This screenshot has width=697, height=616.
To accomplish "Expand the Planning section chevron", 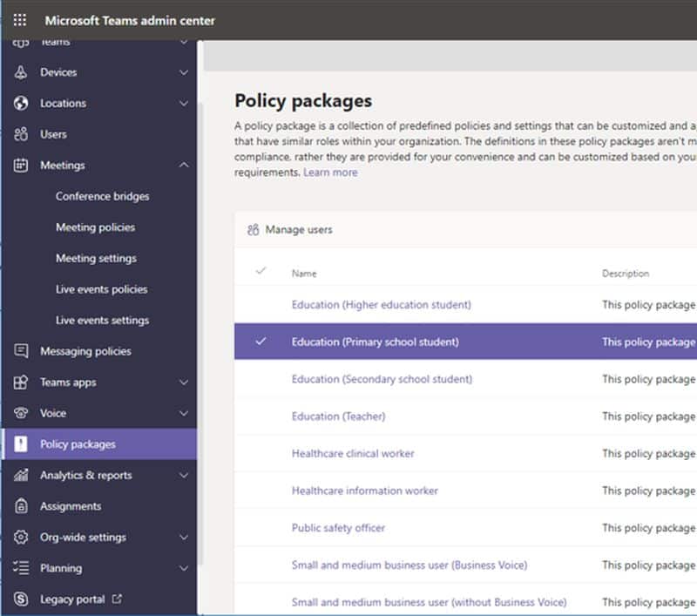I will tap(184, 568).
